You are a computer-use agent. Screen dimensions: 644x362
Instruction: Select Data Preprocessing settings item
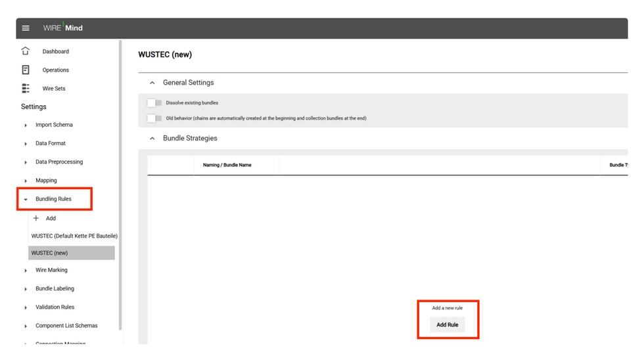click(59, 162)
